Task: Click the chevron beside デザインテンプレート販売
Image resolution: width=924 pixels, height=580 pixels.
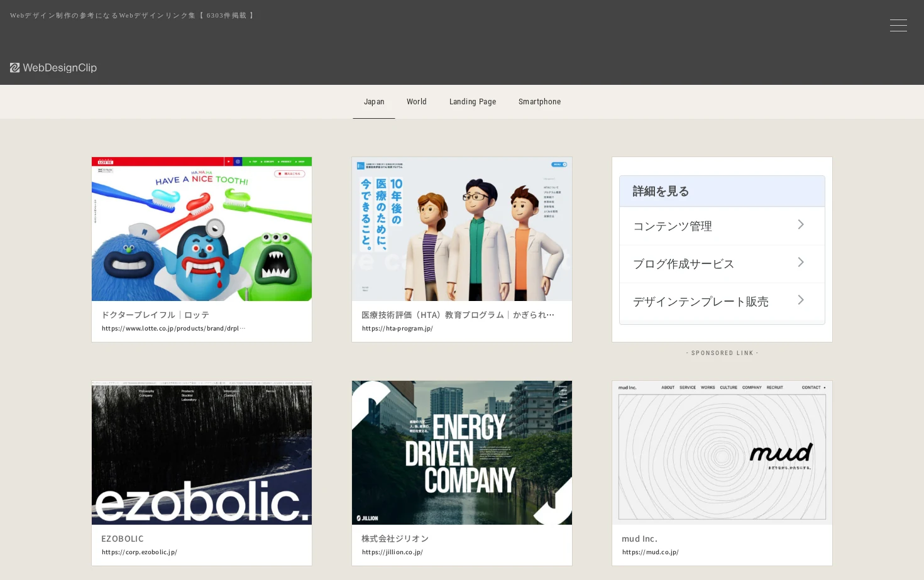Action: tap(801, 300)
